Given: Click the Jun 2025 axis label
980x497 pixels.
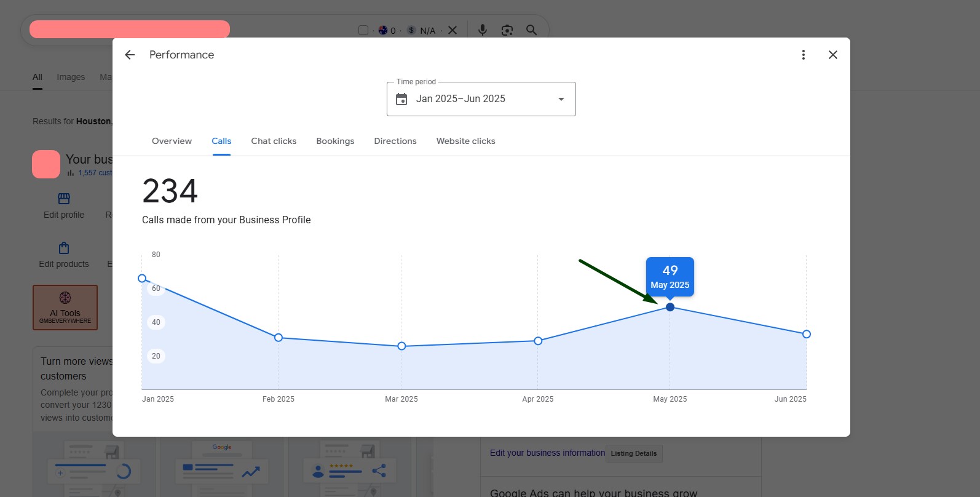Looking at the screenshot, I should [x=791, y=399].
